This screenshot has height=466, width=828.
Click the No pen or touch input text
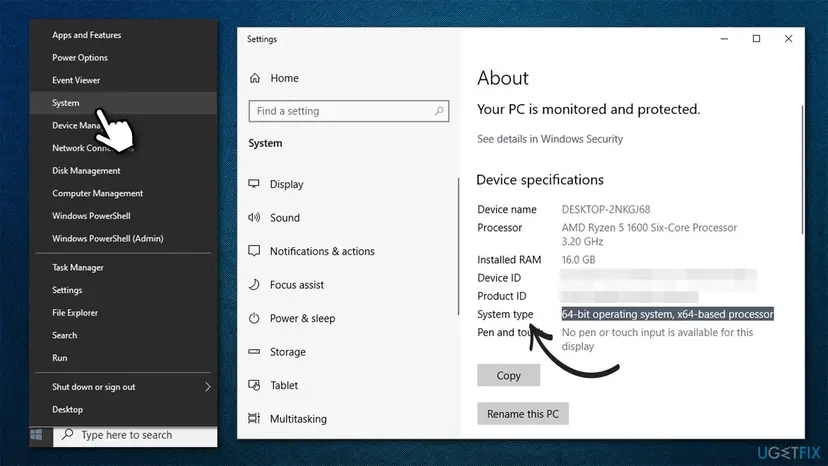657,339
